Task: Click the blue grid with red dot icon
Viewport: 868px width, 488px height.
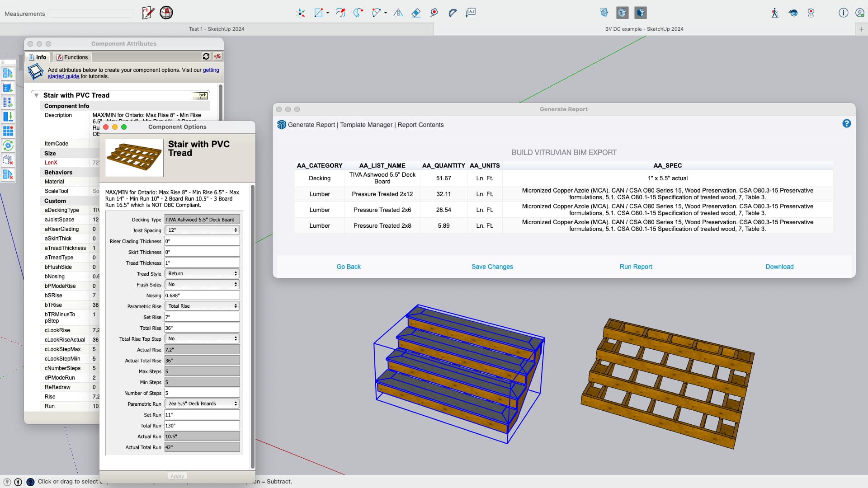Action: click(8, 131)
